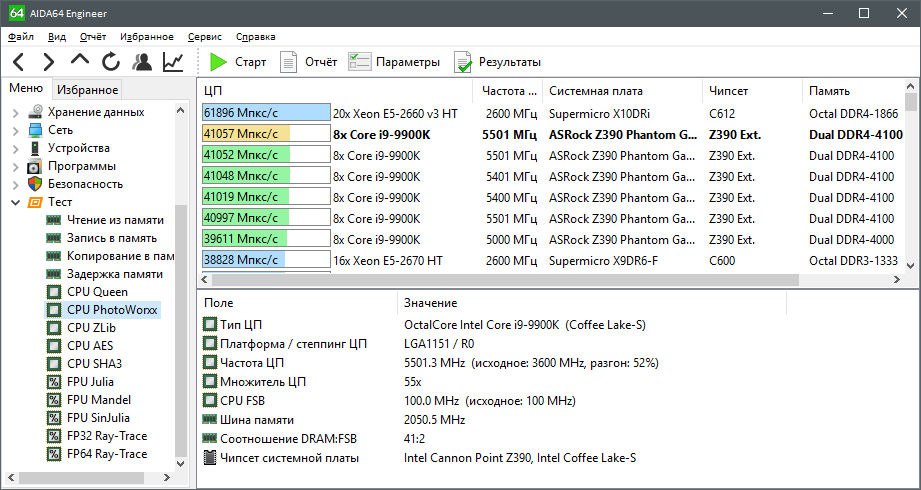Click the Forward navigation arrow
The image size is (921, 490).
point(49,62)
